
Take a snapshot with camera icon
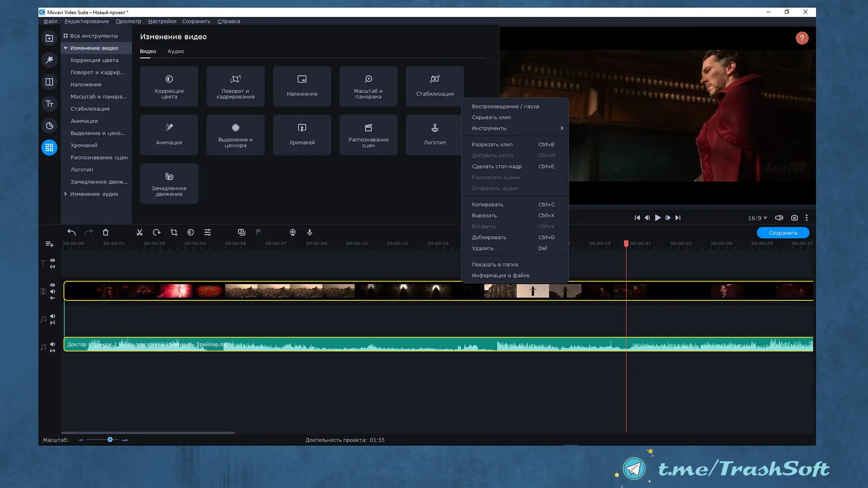(x=794, y=218)
